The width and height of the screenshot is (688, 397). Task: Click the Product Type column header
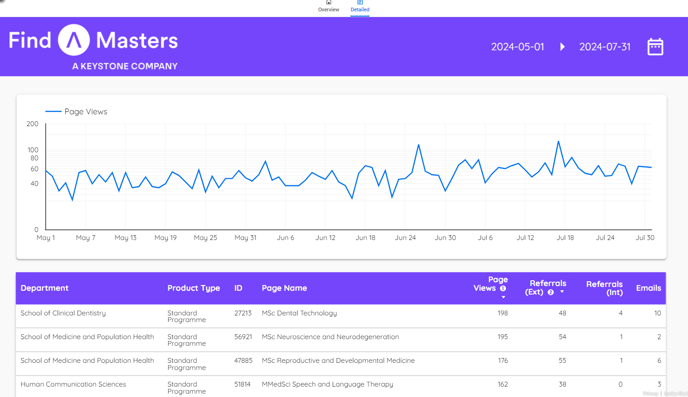coord(194,288)
